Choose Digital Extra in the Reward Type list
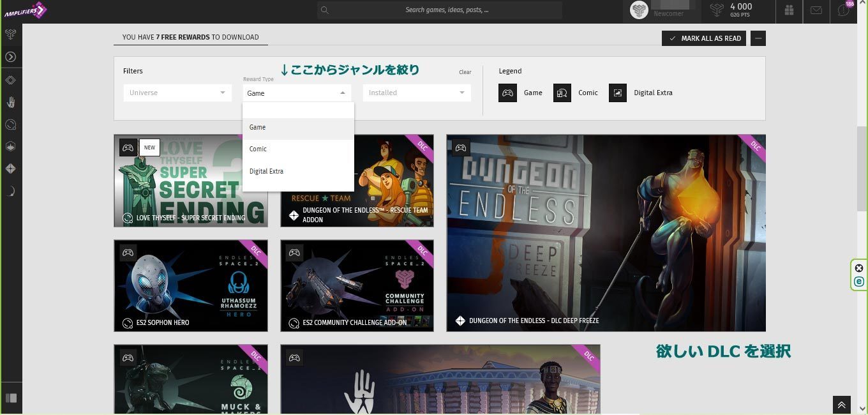 (298, 171)
